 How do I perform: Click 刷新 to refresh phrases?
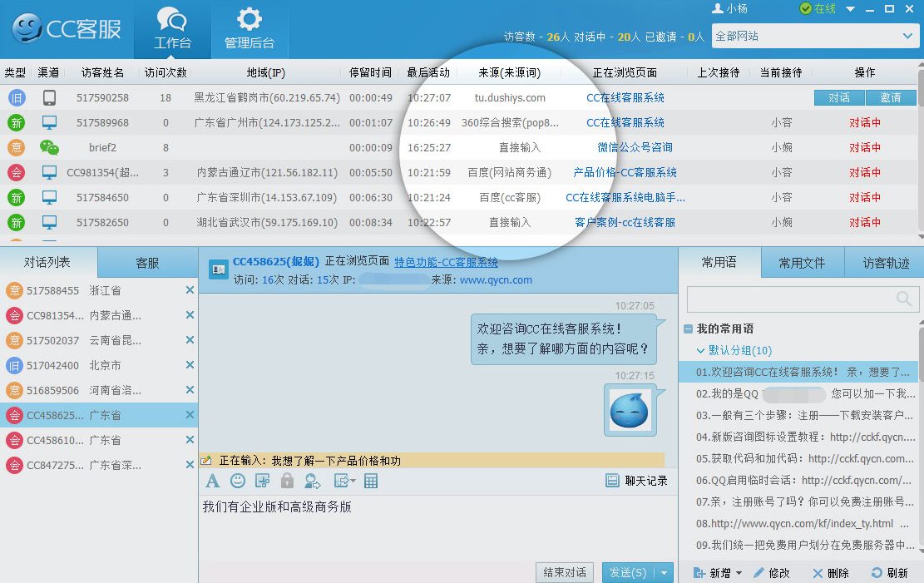(890, 572)
